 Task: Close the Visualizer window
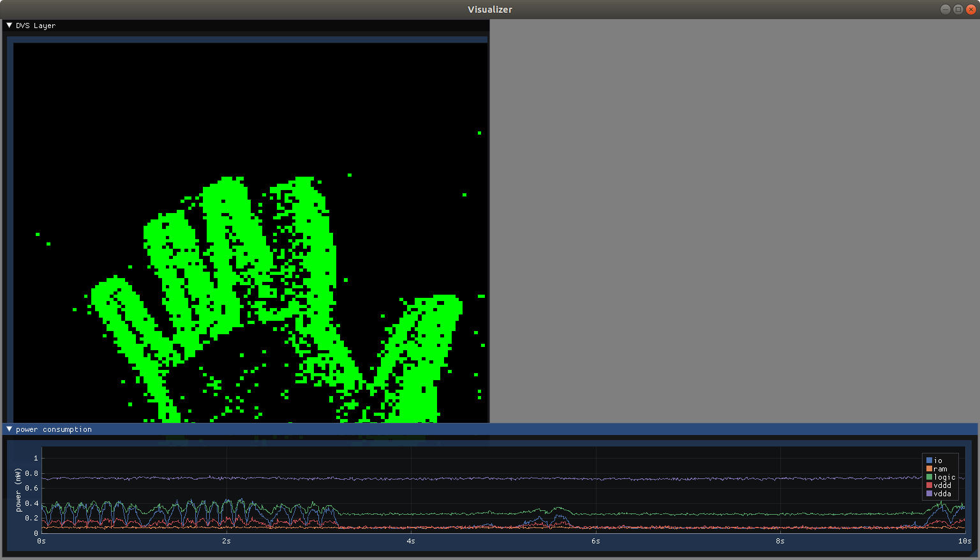[971, 9]
